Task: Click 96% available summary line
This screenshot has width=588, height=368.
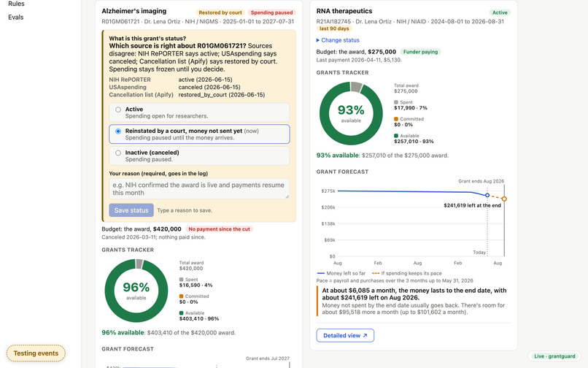Action: [169, 333]
